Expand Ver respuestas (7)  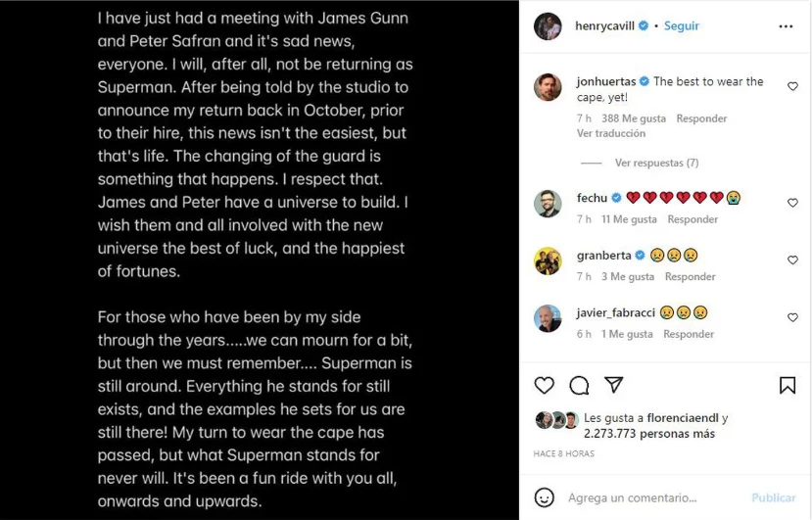[x=656, y=163]
